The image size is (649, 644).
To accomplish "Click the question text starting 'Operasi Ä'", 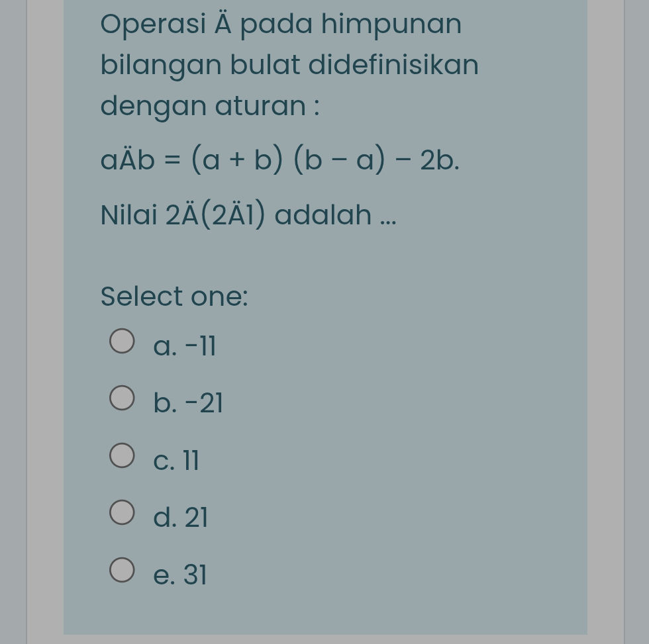I will pos(281,24).
